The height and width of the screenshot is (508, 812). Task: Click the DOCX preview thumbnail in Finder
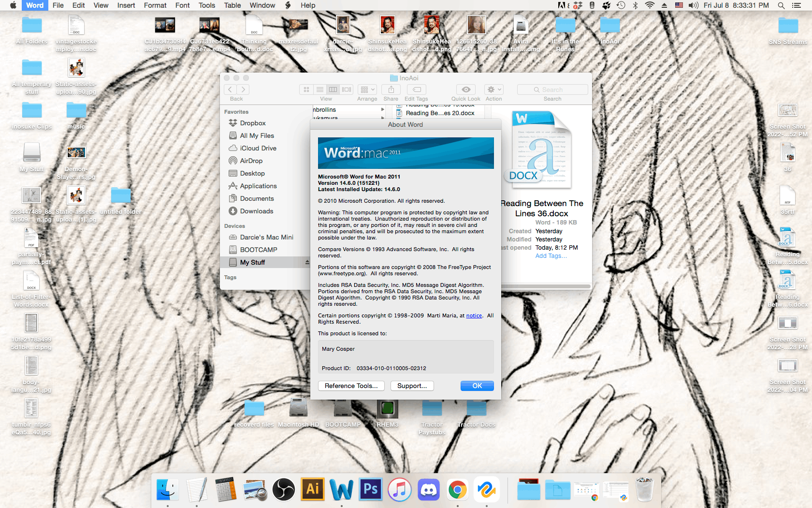pyautogui.click(x=541, y=149)
